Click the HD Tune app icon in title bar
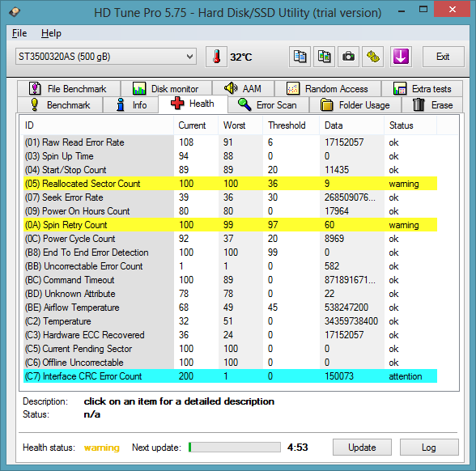Viewport: 476px width, 471px height. click(15, 12)
